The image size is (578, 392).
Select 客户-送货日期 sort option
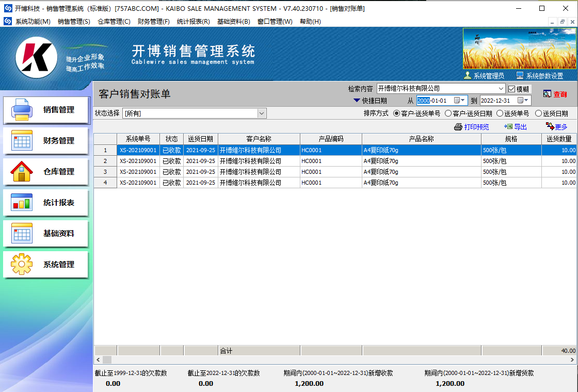(x=448, y=113)
